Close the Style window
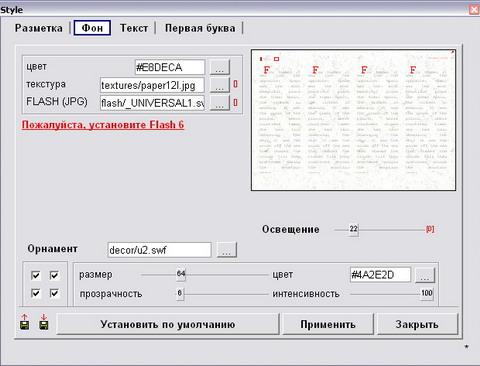 click(x=474, y=10)
